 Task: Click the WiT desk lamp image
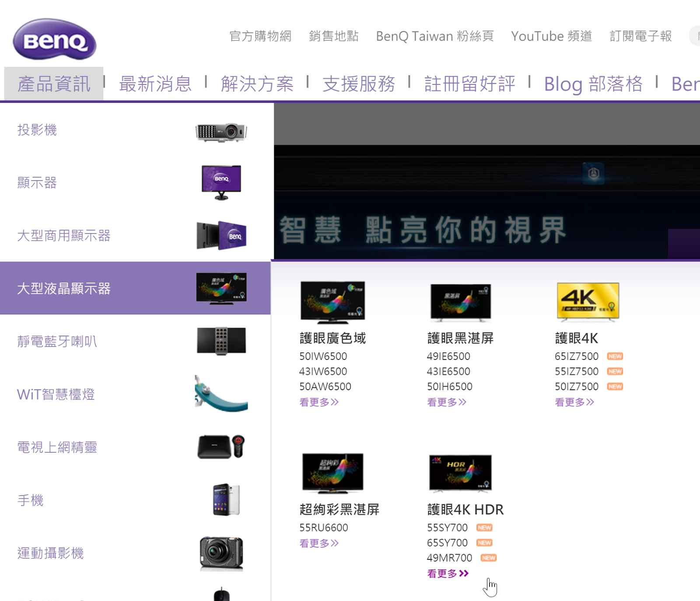221,394
